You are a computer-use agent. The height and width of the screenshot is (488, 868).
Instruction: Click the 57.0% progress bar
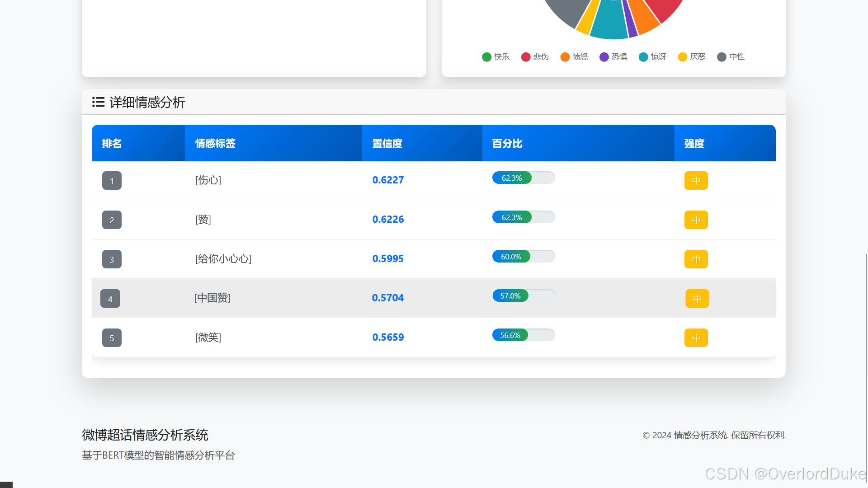[x=524, y=296]
